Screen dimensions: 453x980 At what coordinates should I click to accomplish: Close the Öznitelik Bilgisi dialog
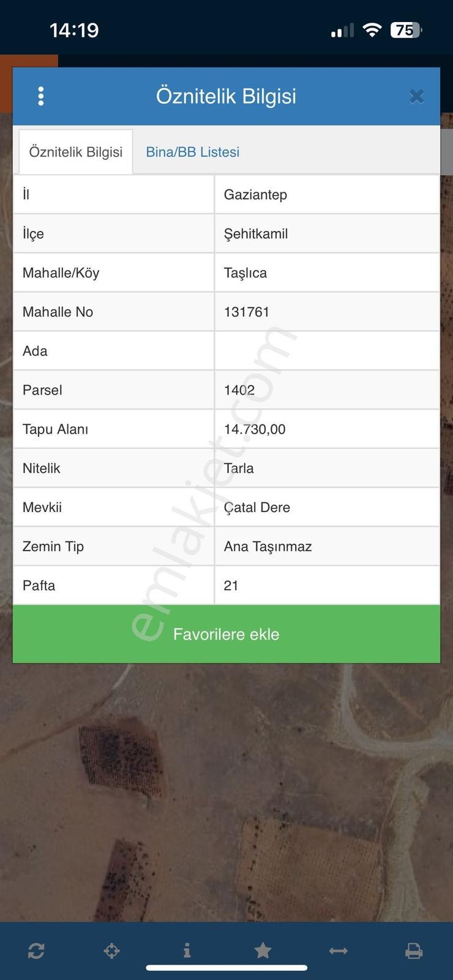coord(416,96)
